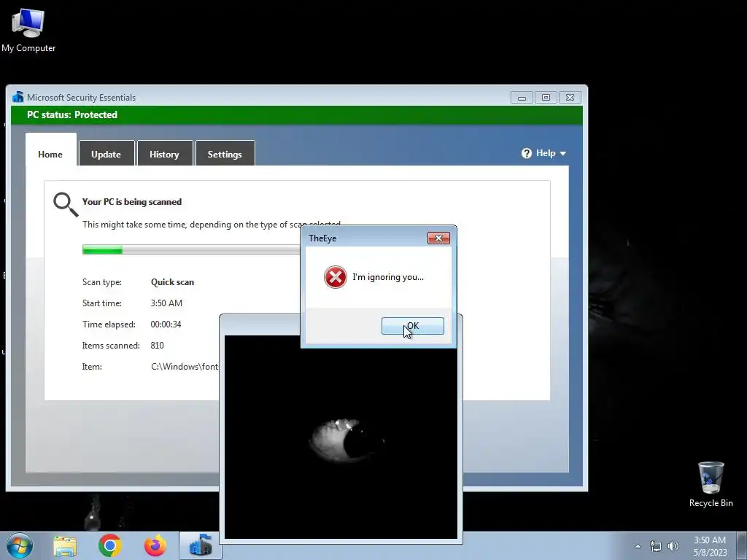Screen dimensions: 747x560
Task: Expand the Help dropdown arrow
Action: click(x=562, y=153)
